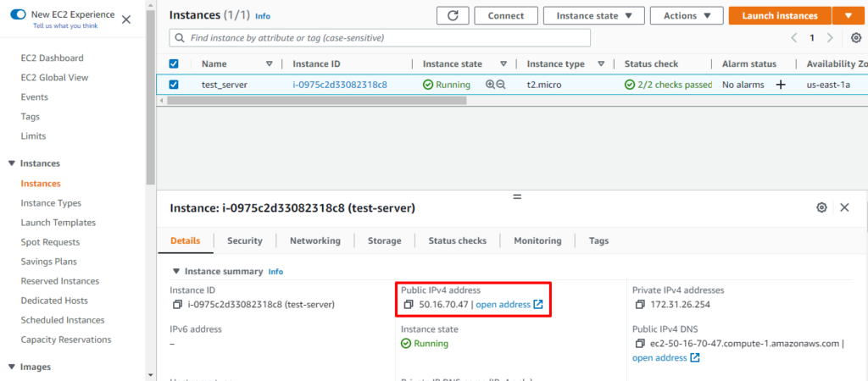Image resolution: width=868 pixels, height=381 pixels.
Task: Sort by the Name column arrow
Action: [270, 64]
